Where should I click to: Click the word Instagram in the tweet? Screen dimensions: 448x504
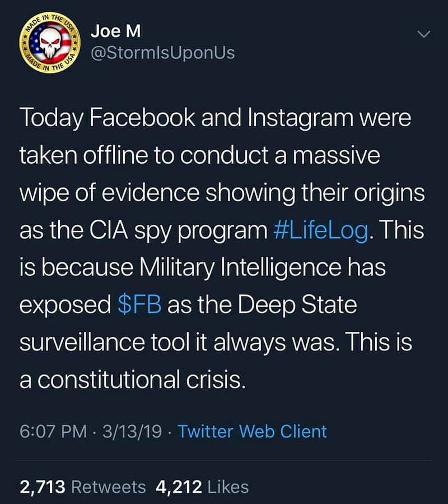(x=300, y=119)
